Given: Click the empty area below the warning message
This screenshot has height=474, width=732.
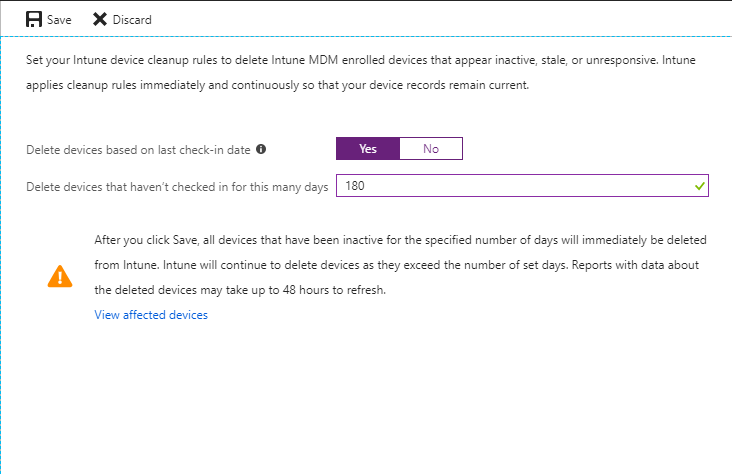Looking at the screenshot, I should click(x=366, y=400).
